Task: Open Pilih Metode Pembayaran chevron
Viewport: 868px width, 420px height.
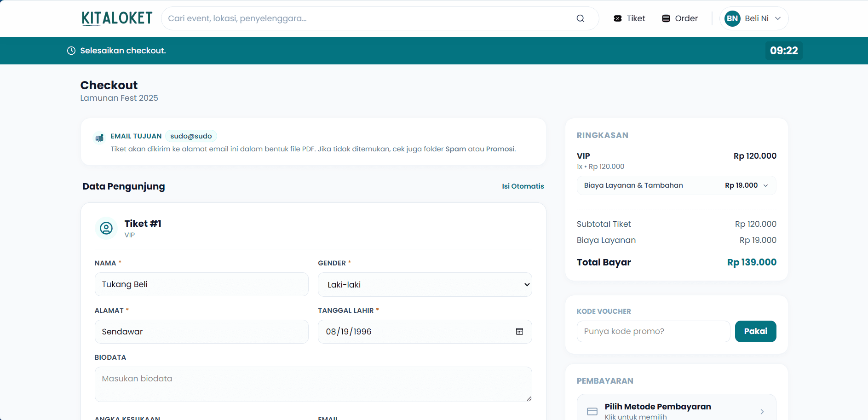Action: click(762, 412)
